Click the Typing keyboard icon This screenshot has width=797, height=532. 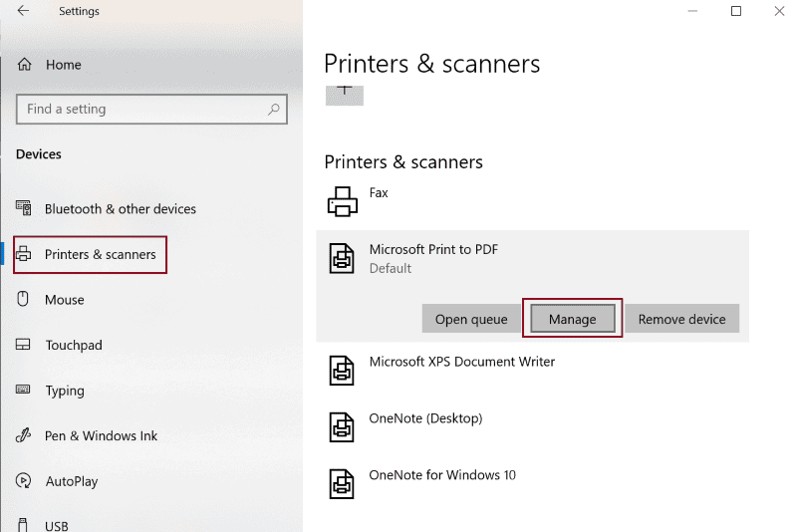pyautogui.click(x=23, y=390)
